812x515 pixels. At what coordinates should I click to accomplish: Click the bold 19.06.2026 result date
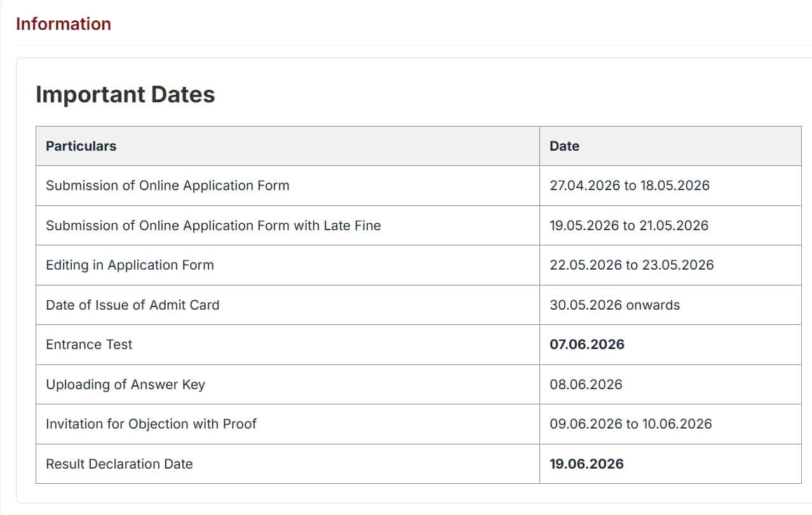pos(586,464)
